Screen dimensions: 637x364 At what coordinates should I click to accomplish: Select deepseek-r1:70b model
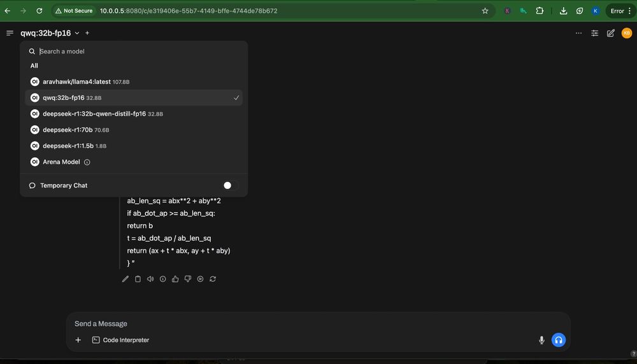[x=134, y=130]
